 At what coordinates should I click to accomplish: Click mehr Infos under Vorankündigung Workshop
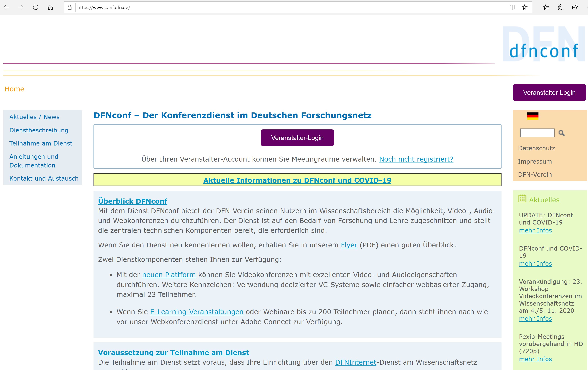(x=535, y=319)
